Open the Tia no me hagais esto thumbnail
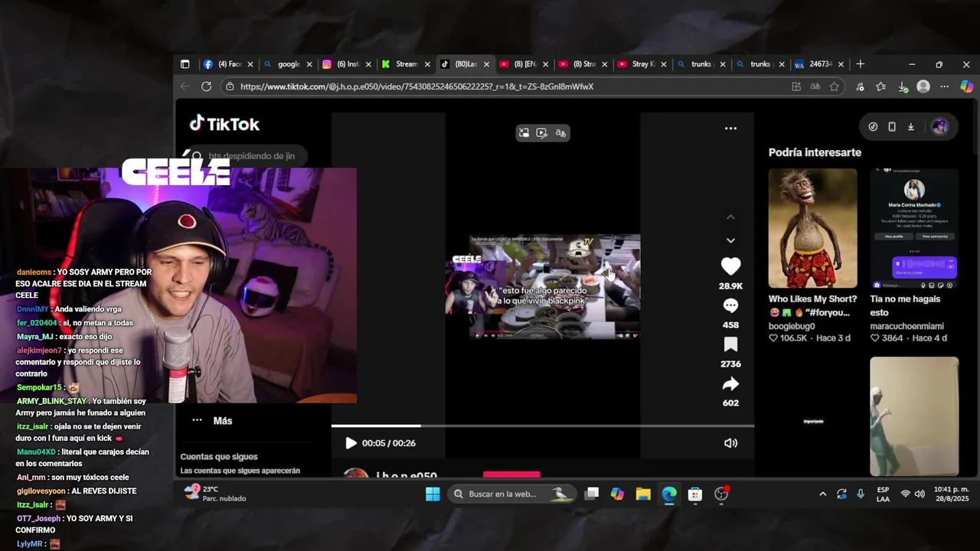The height and width of the screenshot is (551, 980). [914, 228]
